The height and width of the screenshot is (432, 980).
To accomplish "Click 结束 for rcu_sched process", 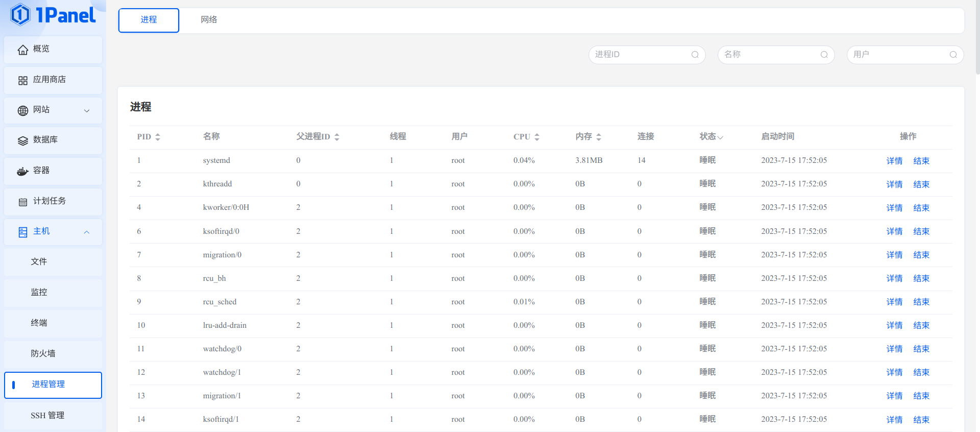I will 921,302.
